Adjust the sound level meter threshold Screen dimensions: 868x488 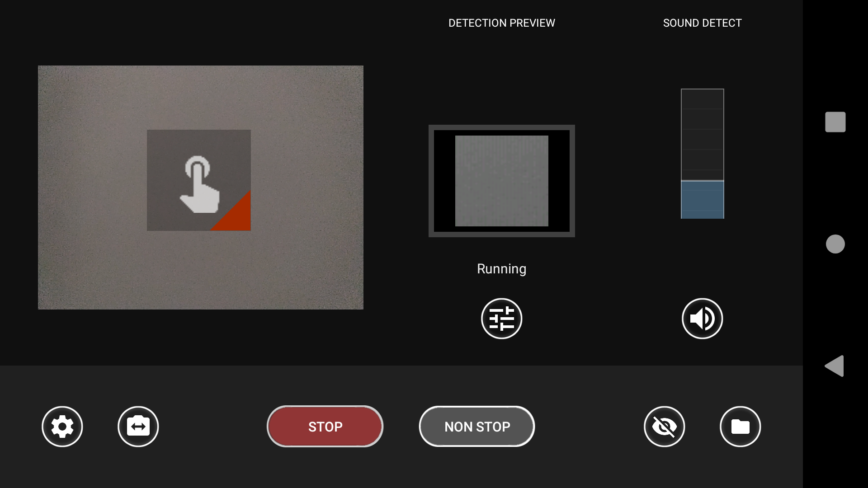pos(703,181)
